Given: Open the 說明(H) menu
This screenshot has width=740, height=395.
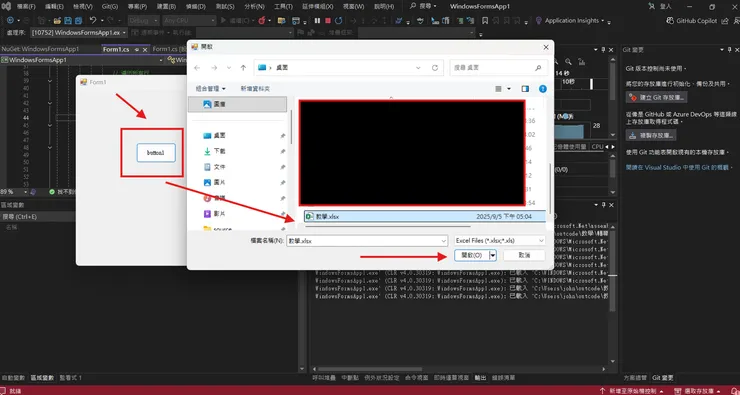Looking at the screenshot, I should pyautogui.click(x=384, y=7).
